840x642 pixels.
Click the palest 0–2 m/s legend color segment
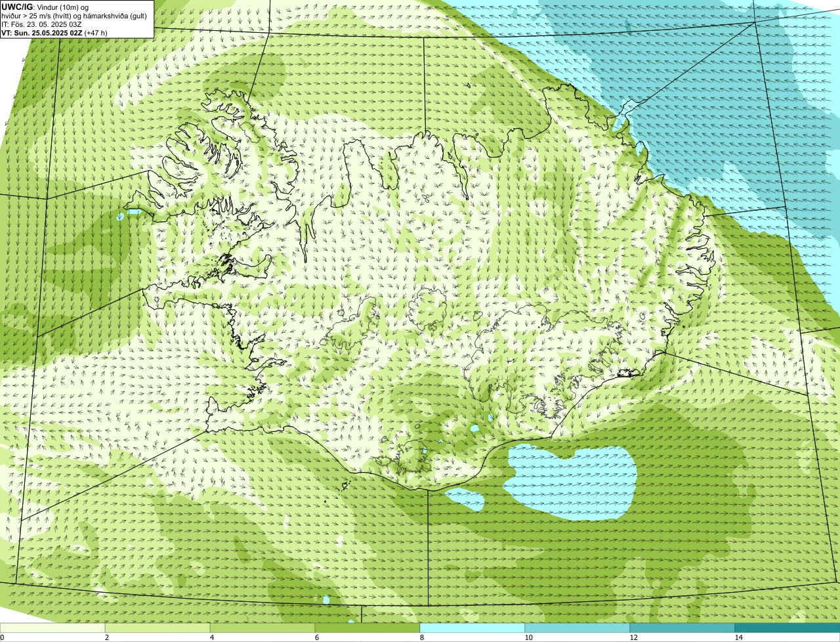(x=52, y=628)
